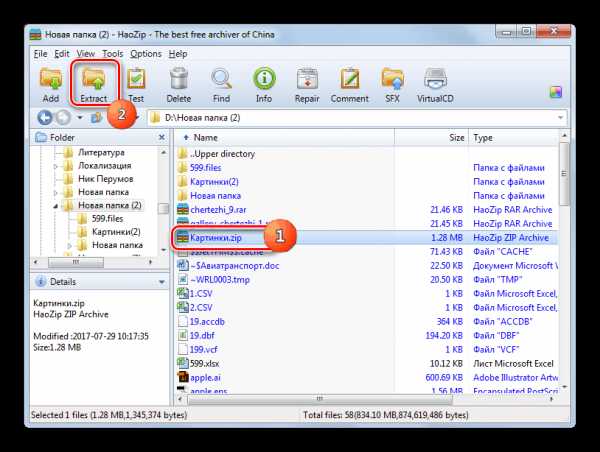The image size is (600, 452).
Task: Select ~$Авиатранспорт.doc document
Action: pos(234,266)
